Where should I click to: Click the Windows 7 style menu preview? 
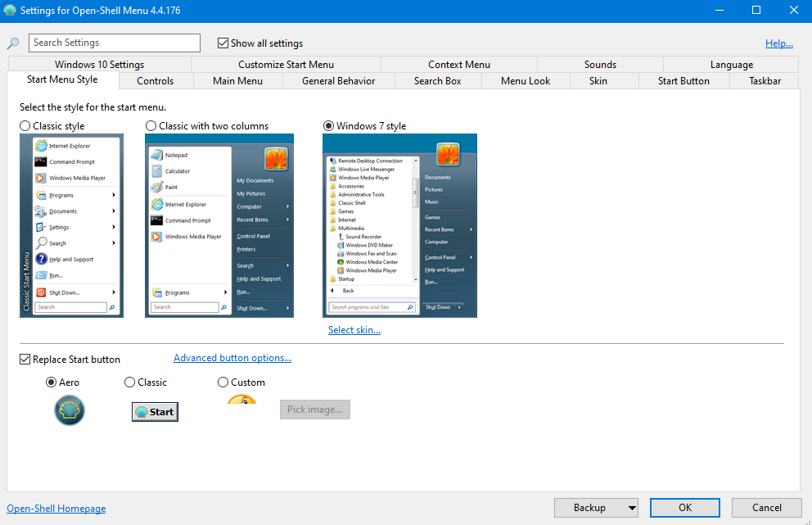tap(399, 225)
